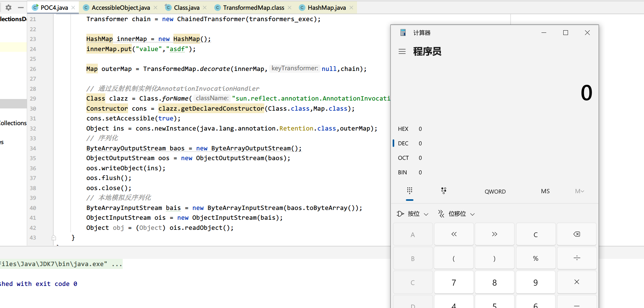This screenshot has width=644, height=308.
Task: Collapse the project panel with the minus icon
Action: pyautogui.click(x=21, y=7)
